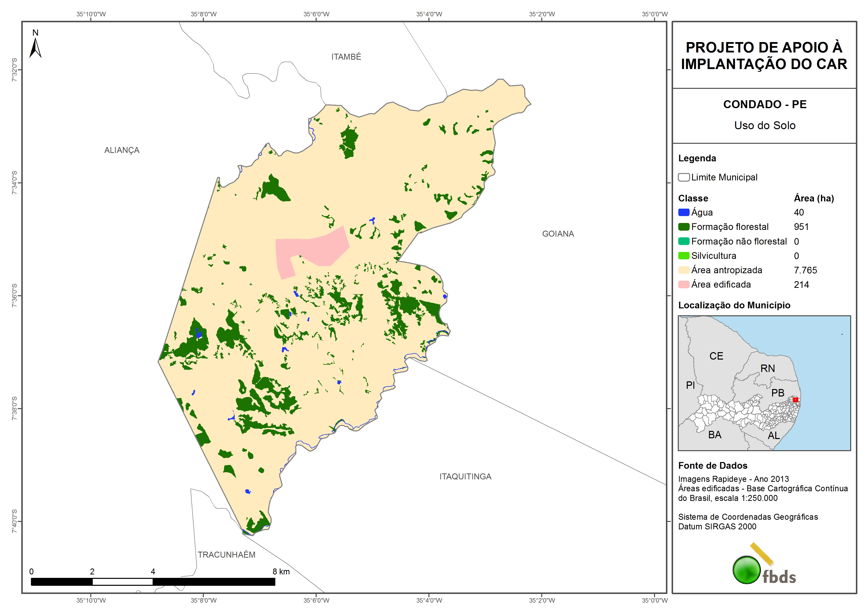Viewport: 868px width, 614px height.
Task: Click the Silvicultura bright green swatch
Action: tap(683, 256)
